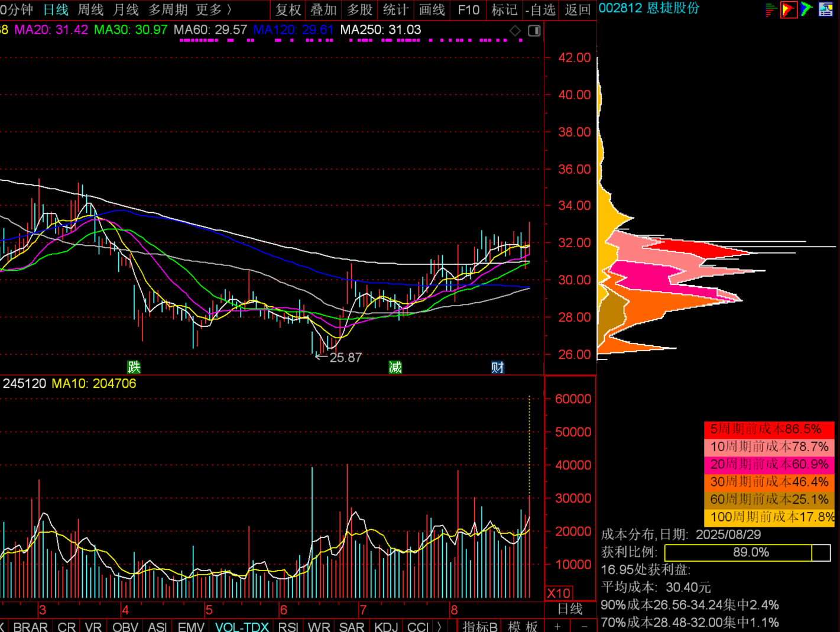
Task: Click the 10周期前成本 pink legend swatch
Action: [x=769, y=446]
